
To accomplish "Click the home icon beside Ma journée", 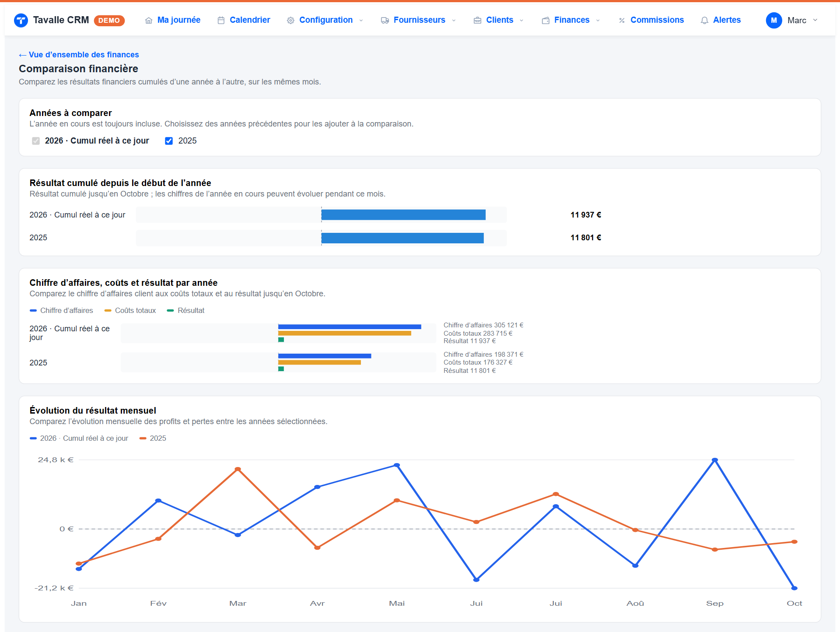I will [149, 21].
